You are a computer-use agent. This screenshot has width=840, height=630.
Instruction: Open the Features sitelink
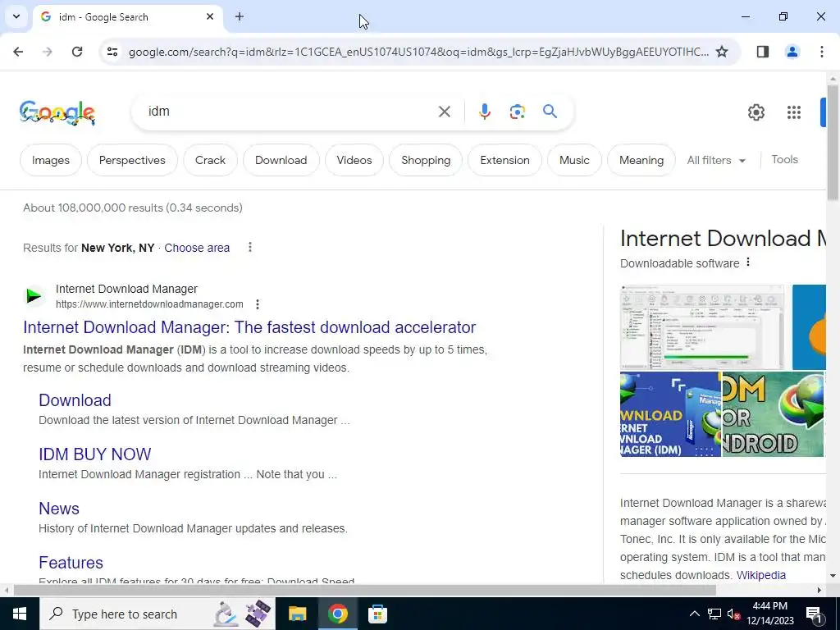71,563
